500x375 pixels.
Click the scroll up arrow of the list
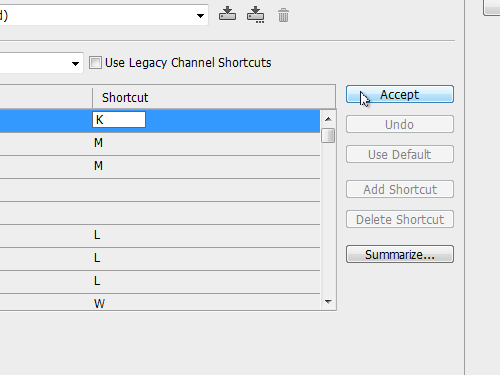[328, 119]
